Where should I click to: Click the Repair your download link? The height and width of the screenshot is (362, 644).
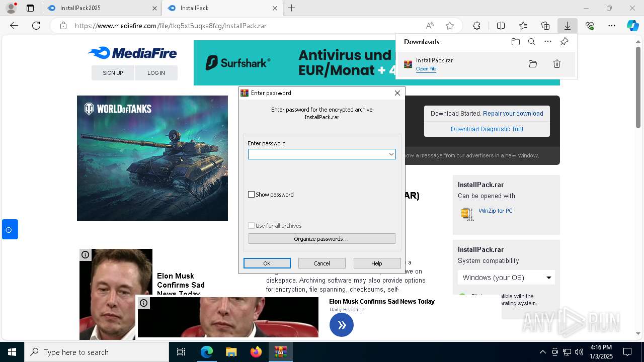tap(513, 114)
